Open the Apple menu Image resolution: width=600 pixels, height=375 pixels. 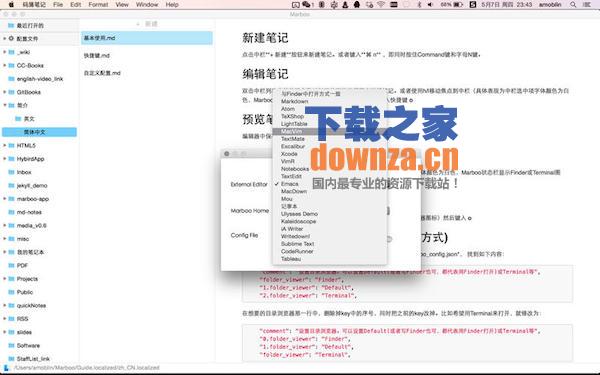[11, 5]
